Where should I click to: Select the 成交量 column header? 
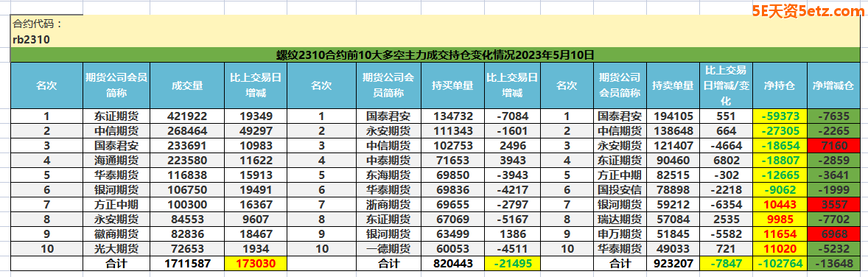[x=186, y=86]
